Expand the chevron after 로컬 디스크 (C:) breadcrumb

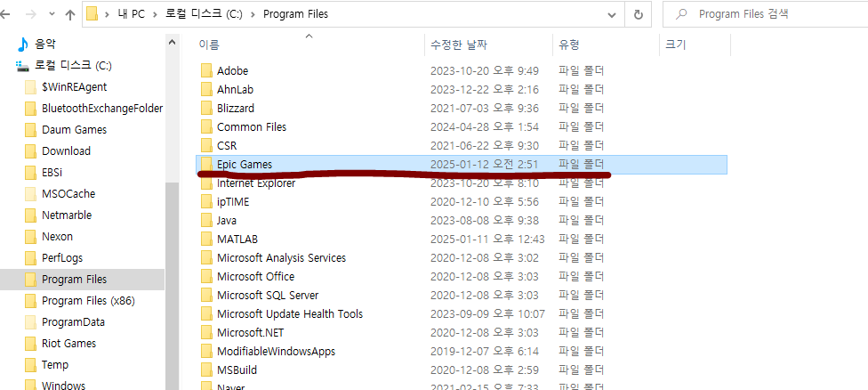[x=253, y=15]
